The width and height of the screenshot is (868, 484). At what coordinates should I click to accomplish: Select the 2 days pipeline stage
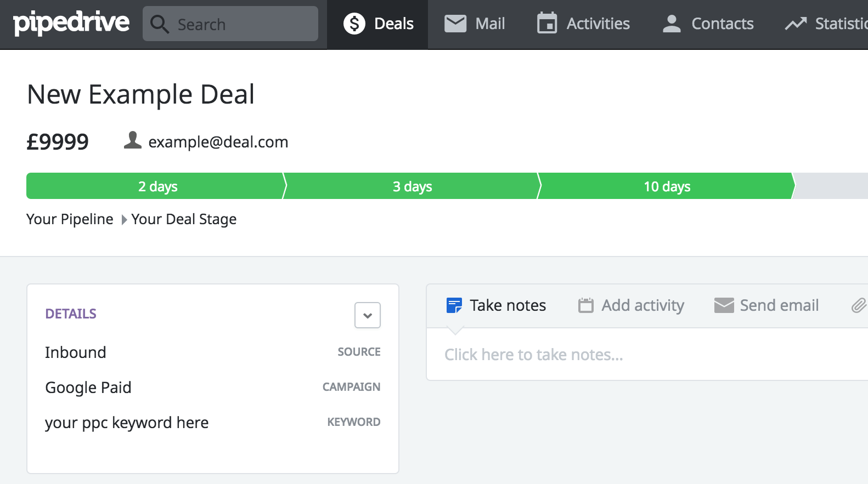[x=156, y=186]
